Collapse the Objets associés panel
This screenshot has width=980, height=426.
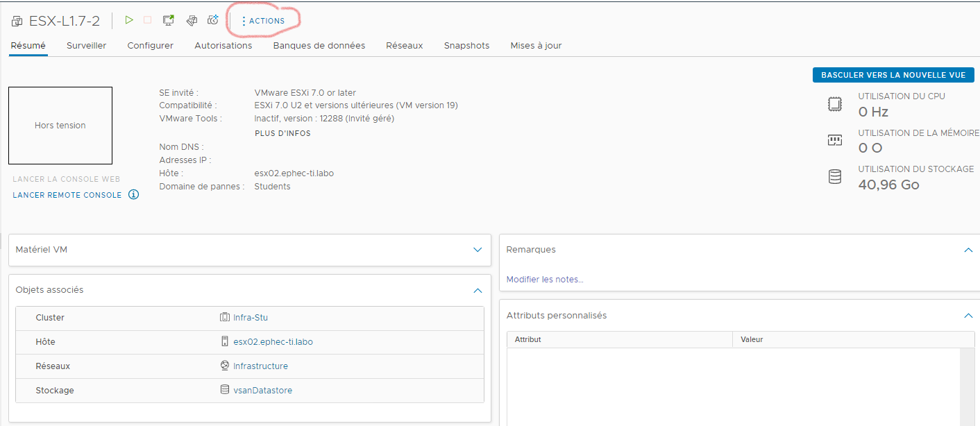pyautogui.click(x=477, y=291)
